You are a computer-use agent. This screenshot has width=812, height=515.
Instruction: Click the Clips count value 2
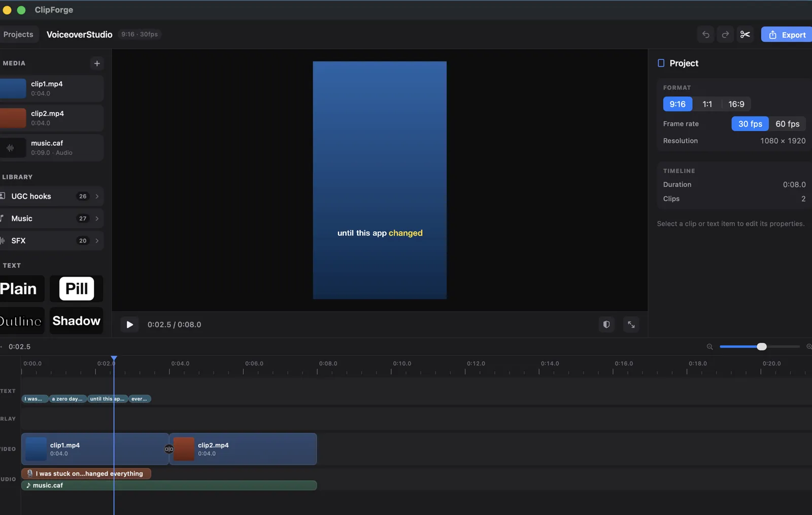tap(803, 199)
